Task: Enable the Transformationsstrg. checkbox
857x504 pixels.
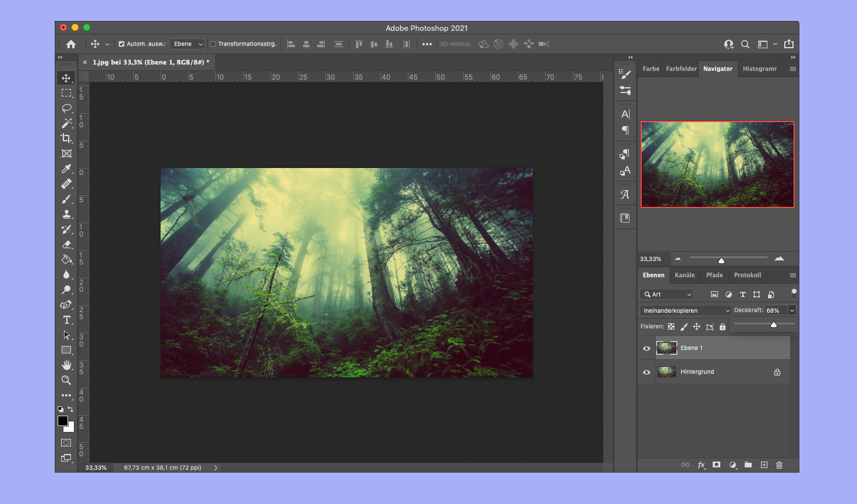Action: pos(213,44)
